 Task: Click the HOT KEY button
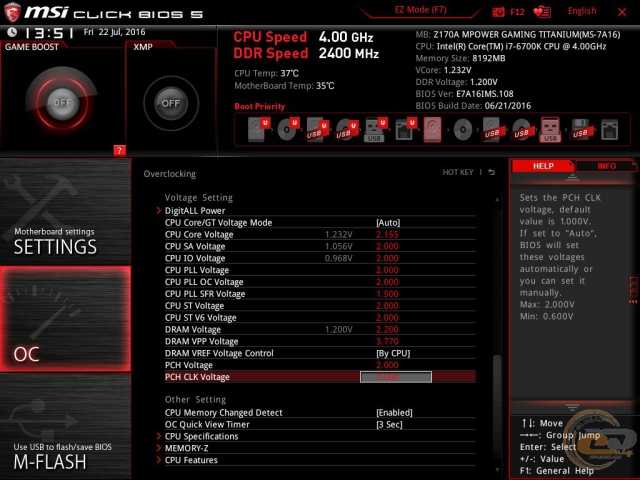(x=458, y=172)
